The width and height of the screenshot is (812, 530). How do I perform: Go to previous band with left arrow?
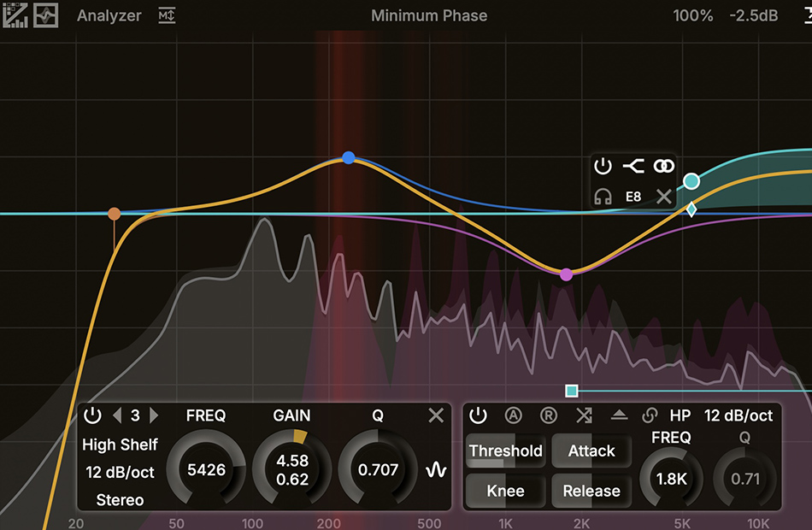(x=117, y=415)
